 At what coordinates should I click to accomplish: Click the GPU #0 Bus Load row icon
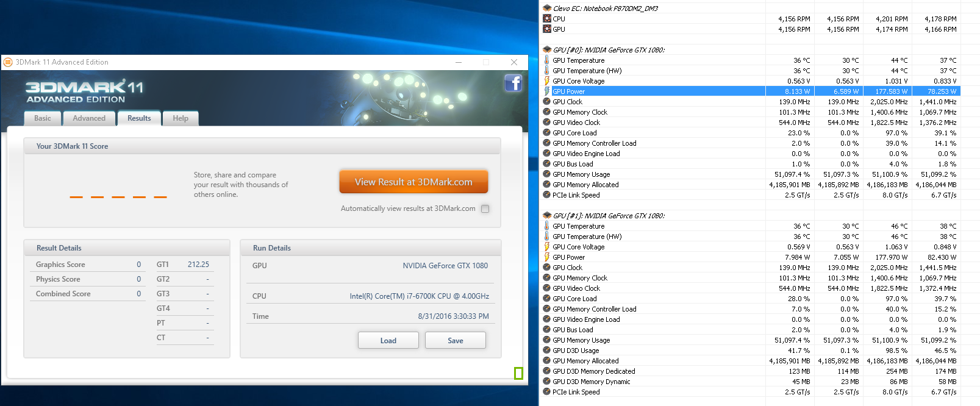[x=547, y=164]
